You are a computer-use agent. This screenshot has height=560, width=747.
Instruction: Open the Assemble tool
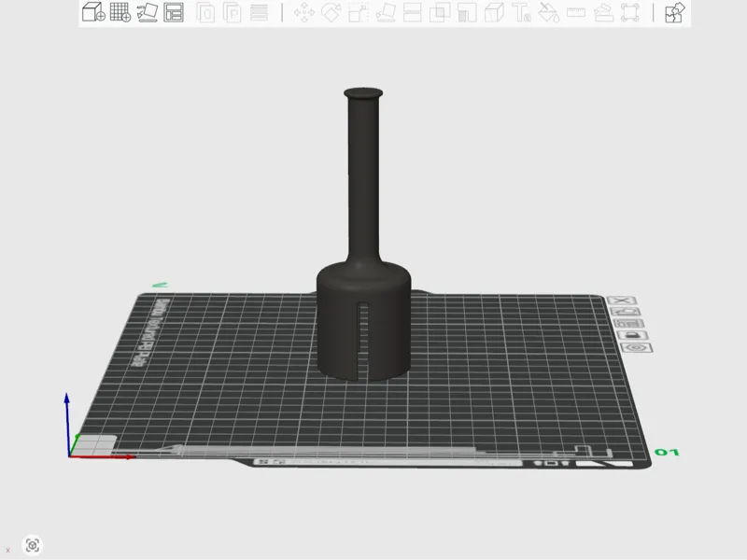[x=603, y=13]
